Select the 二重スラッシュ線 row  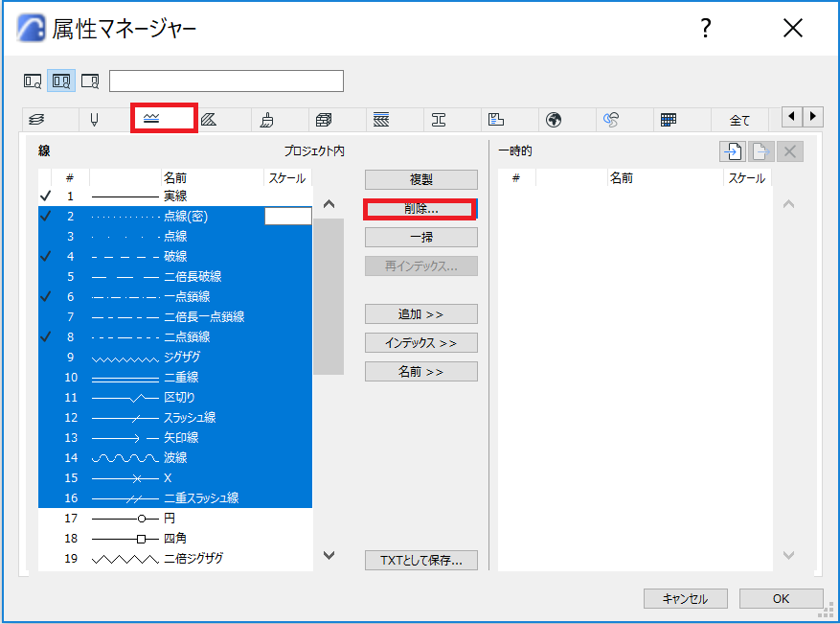[x=175, y=498]
